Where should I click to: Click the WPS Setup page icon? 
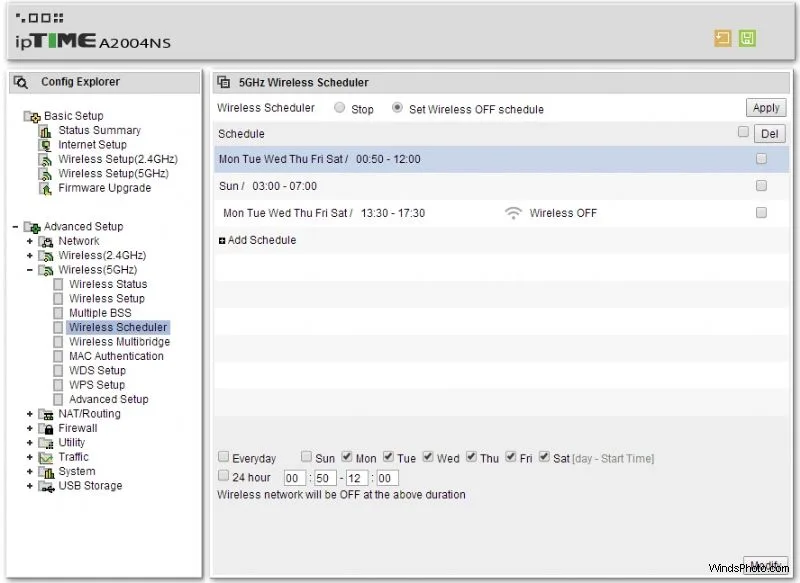pyautogui.click(x=58, y=385)
